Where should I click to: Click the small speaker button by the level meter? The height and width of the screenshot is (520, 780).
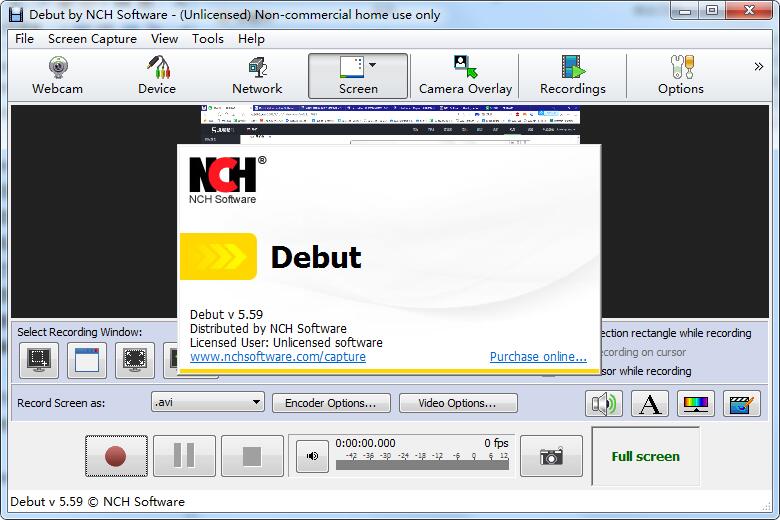312,456
